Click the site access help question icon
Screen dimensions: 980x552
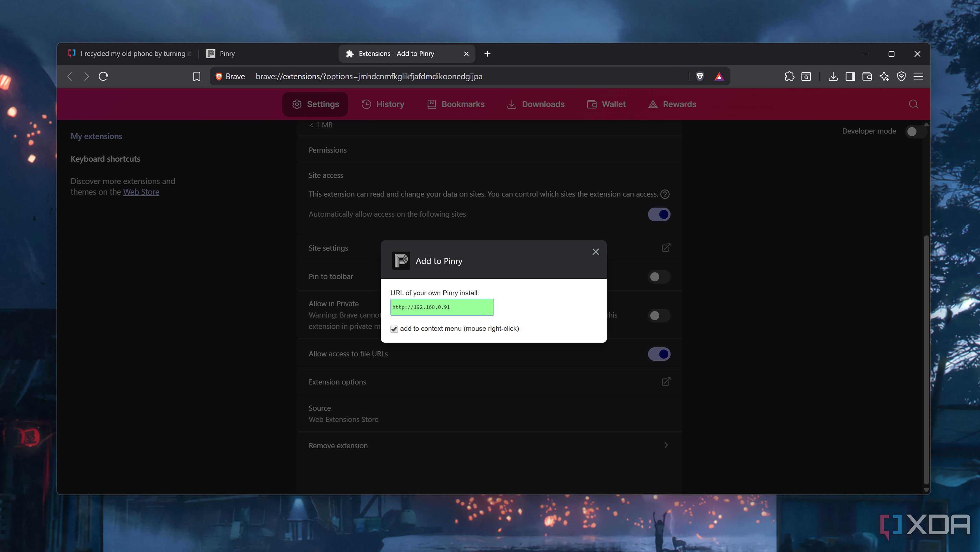665,194
